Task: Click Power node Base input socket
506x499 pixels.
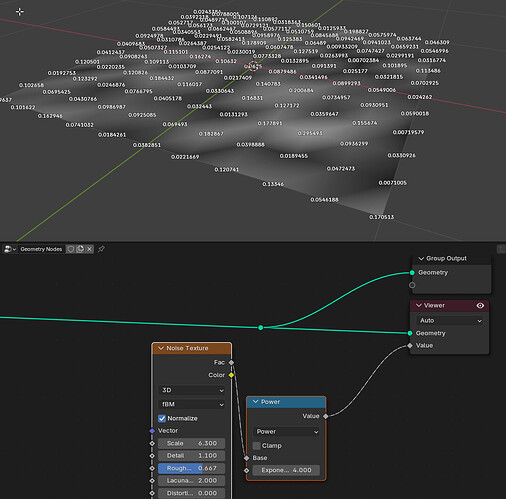Action: (x=247, y=458)
